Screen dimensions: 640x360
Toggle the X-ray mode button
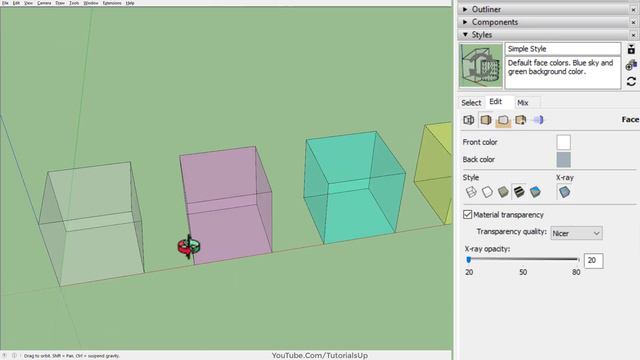point(564,192)
